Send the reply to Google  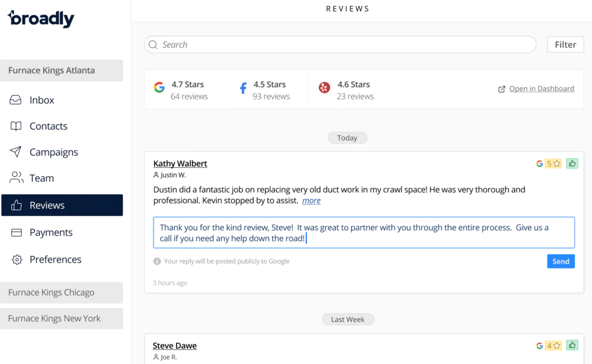[x=561, y=262]
